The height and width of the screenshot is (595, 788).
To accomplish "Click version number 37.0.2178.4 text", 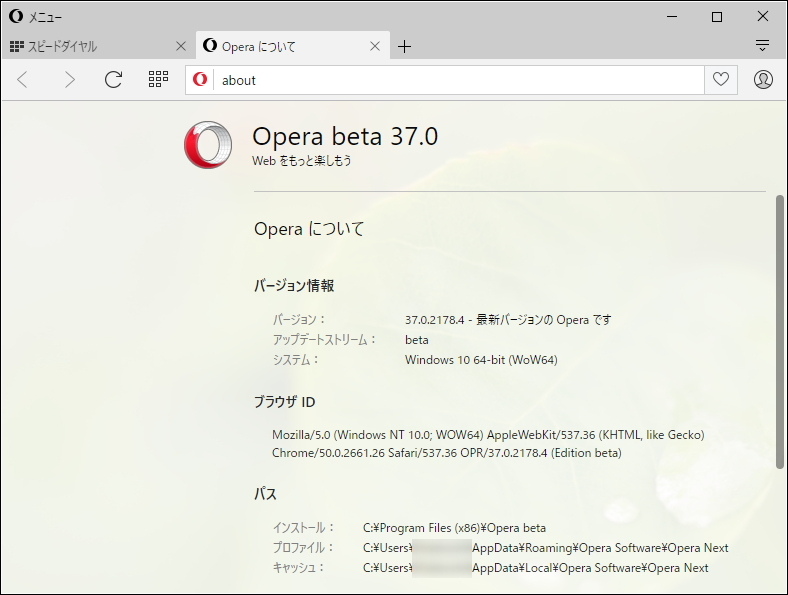I will (435, 320).
